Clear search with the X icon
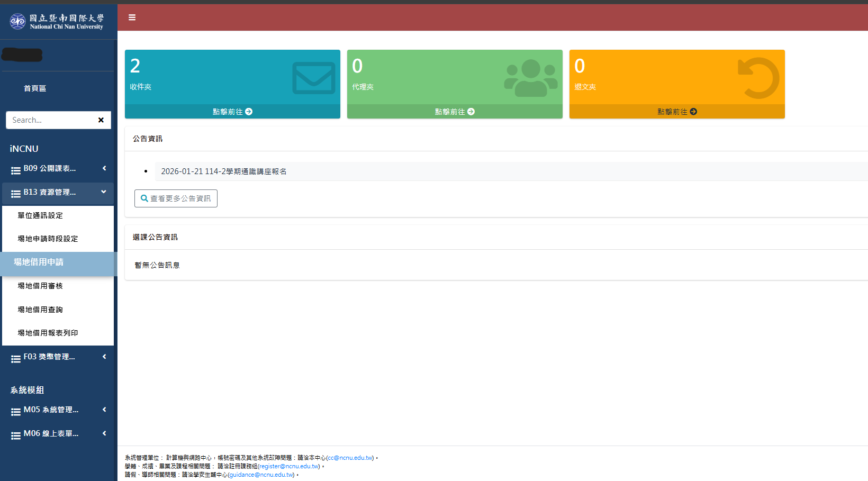The width and height of the screenshot is (868, 481). (x=101, y=120)
